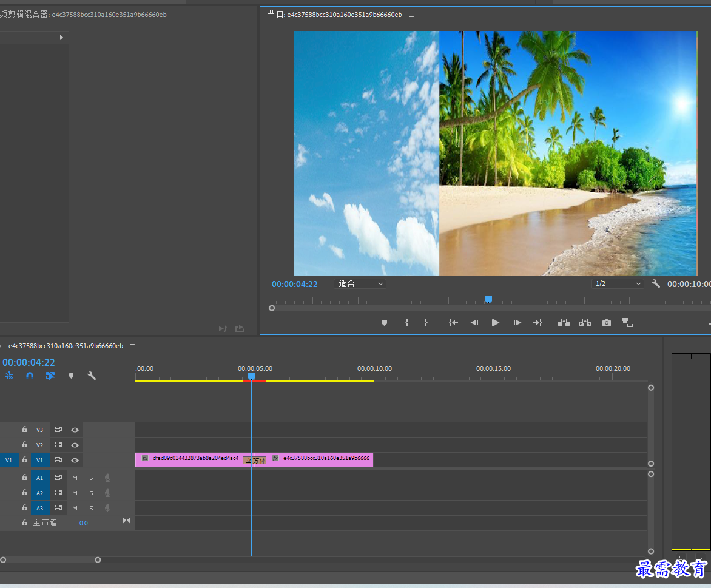Solo audio track A3

pyautogui.click(x=91, y=508)
